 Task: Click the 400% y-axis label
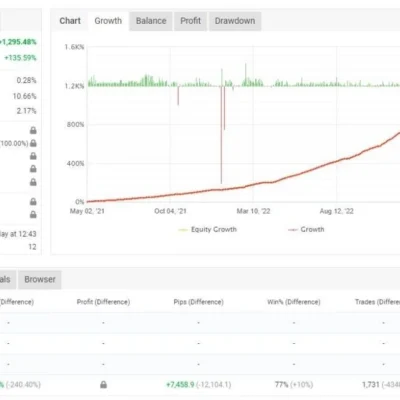coord(75,164)
